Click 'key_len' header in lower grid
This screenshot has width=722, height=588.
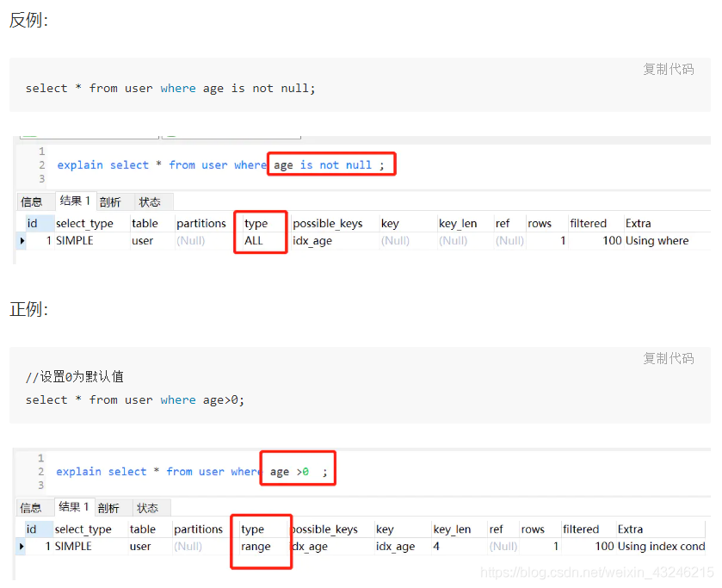tap(452, 529)
